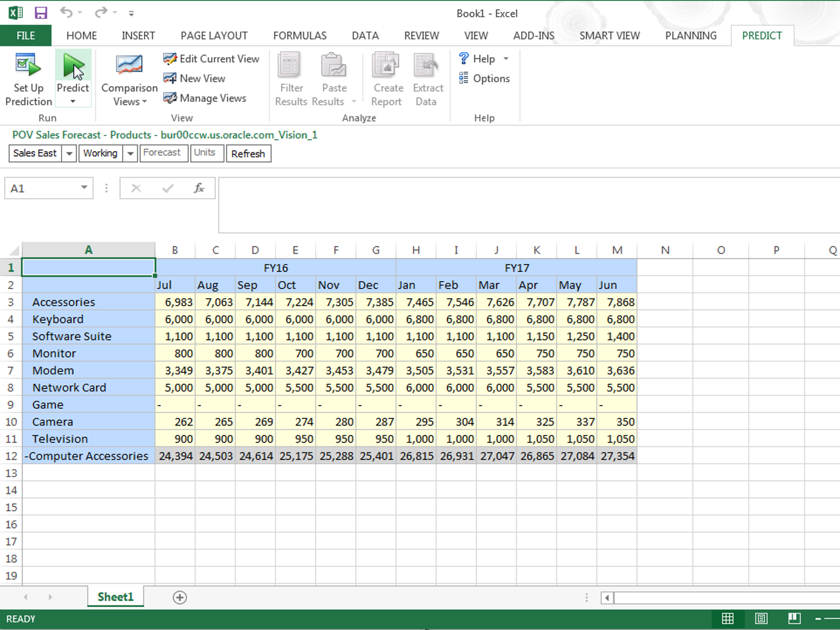Switch to the SMART VIEW tab
The height and width of the screenshot is (630, 840).
click(x=609, y=36)
